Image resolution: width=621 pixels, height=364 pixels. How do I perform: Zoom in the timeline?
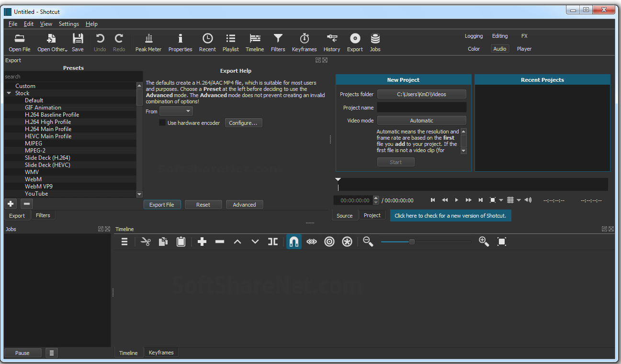pyautogui.click(x=484, y=242)
